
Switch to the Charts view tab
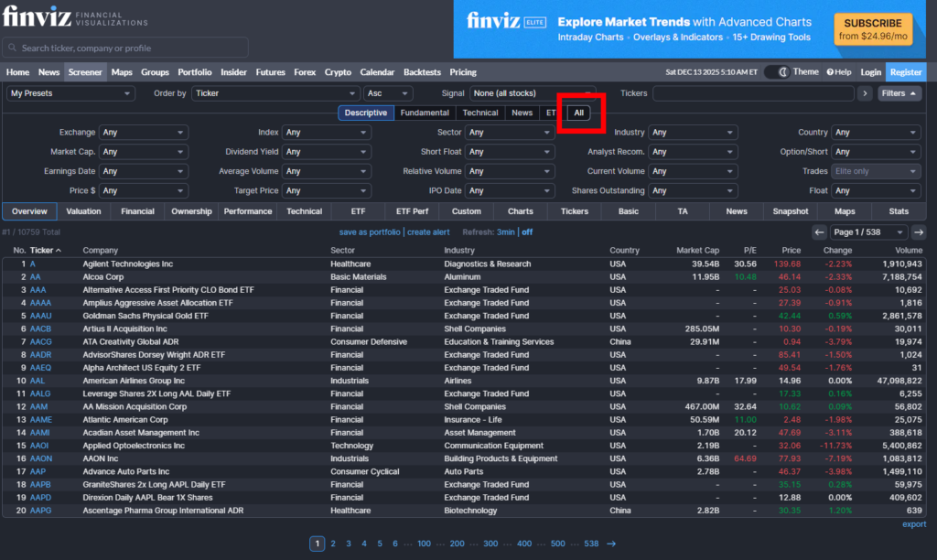click(x=521, y=211)
